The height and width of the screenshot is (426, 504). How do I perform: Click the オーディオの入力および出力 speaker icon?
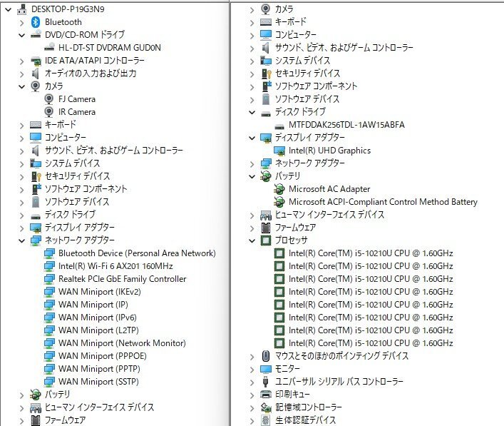(36, 73)
